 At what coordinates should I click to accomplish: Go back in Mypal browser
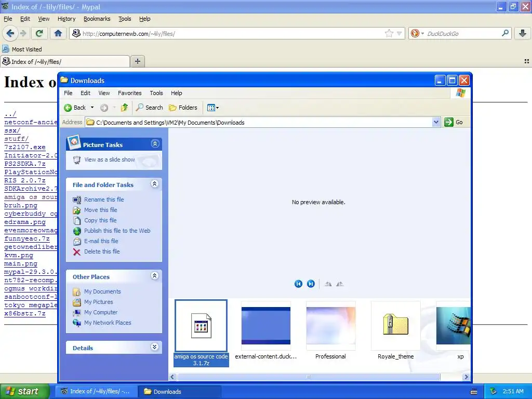pos(10,33)
